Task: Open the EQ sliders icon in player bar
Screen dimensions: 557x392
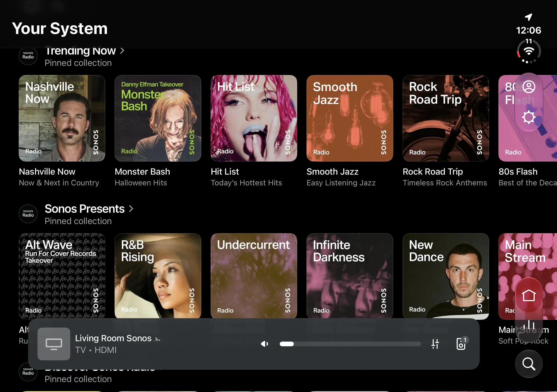Action: coord(435,344)
